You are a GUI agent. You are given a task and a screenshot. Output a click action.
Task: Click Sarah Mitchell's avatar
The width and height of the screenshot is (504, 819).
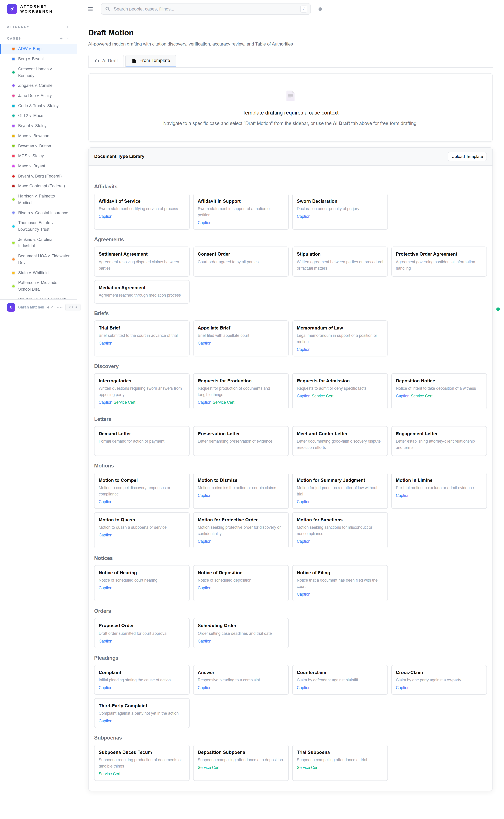pos(11,307)
